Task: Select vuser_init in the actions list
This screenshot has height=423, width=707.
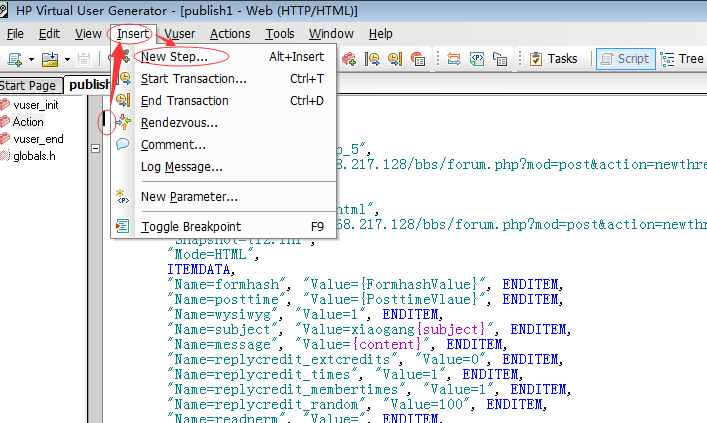Action: pos(36,105)
